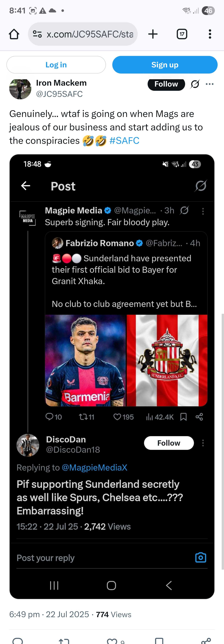This screenshot has width=224, height=644.
Task: Tap the browser home icon
Action: (x=14, y=34)
